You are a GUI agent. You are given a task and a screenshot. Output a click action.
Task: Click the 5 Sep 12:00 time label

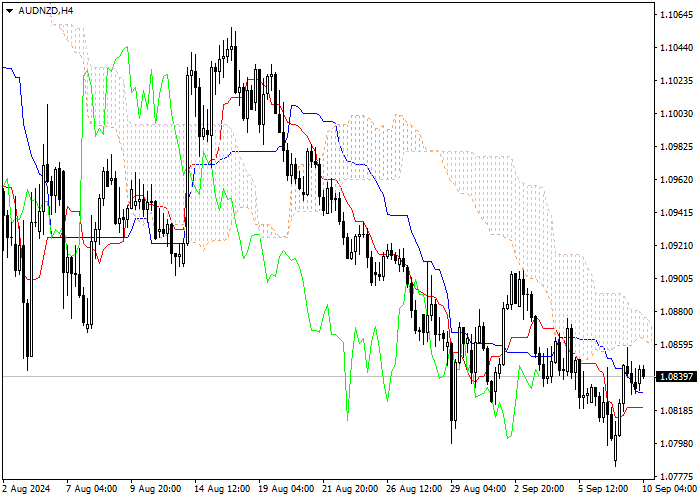click(604, 489)
